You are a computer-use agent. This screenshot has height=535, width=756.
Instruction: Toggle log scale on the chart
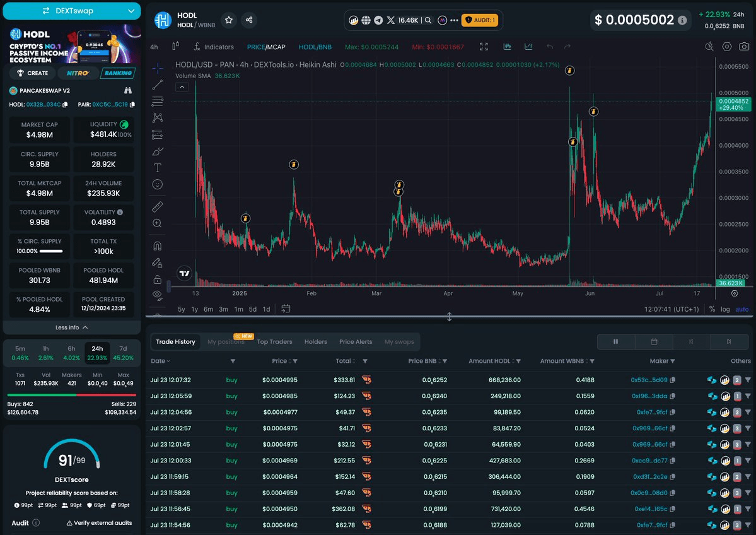click(726, 309)
